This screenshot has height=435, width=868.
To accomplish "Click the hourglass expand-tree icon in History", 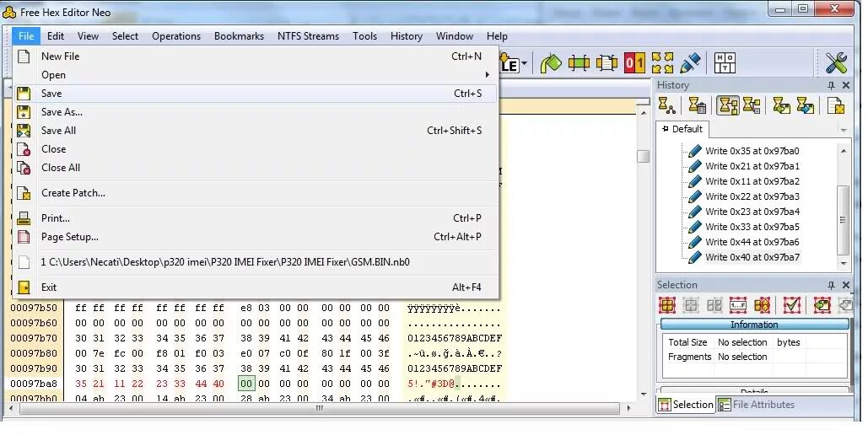I will coord(752,105).
